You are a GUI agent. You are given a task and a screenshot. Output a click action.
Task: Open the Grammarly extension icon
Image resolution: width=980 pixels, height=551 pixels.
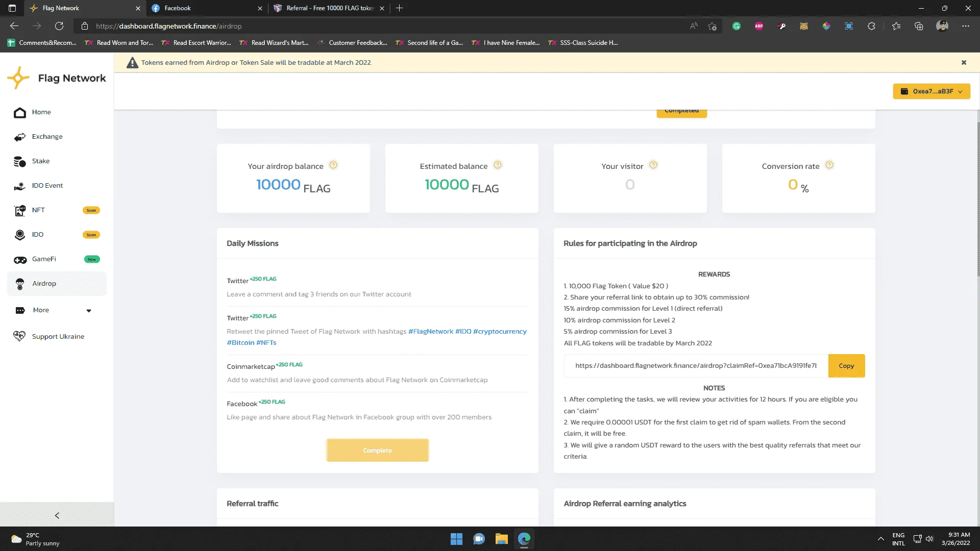tap(737, 26)
